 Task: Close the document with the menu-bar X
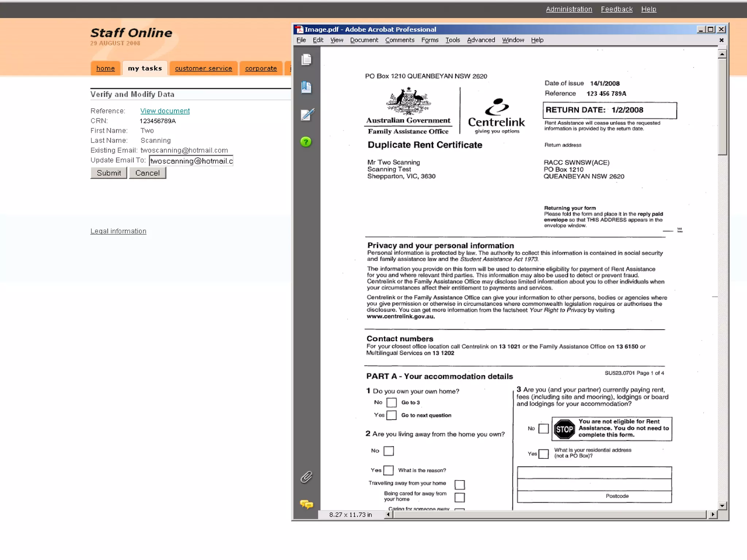721,40
